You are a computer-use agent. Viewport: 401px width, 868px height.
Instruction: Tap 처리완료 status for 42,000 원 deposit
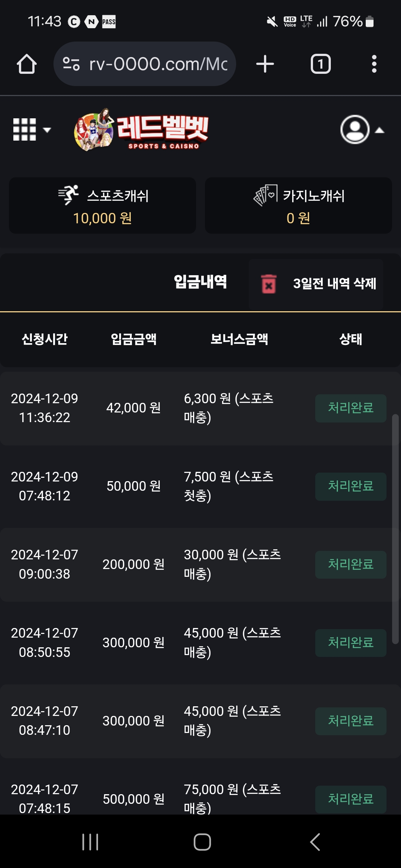(351, 408)
